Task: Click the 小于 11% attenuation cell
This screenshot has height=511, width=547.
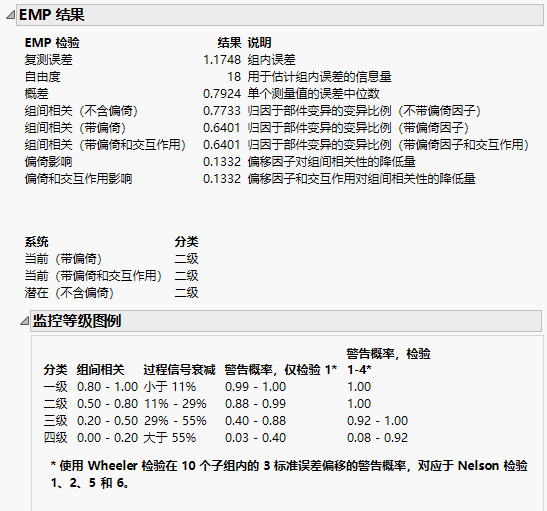Action: pyautogui.click(x=170, y=386)
